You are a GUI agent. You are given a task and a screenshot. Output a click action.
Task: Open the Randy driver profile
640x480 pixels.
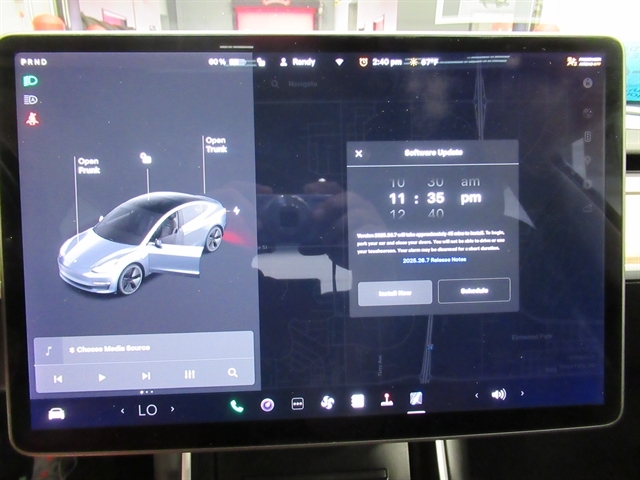[x=298, y=62]
